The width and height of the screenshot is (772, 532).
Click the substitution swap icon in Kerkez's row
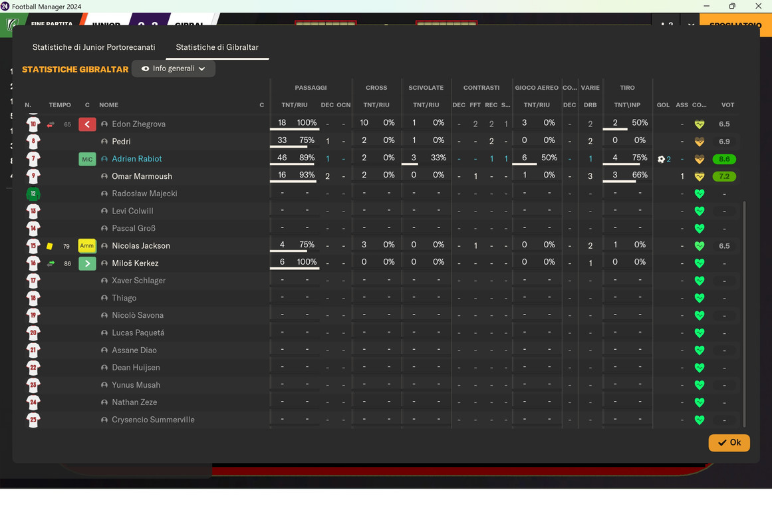click(51, 263)
